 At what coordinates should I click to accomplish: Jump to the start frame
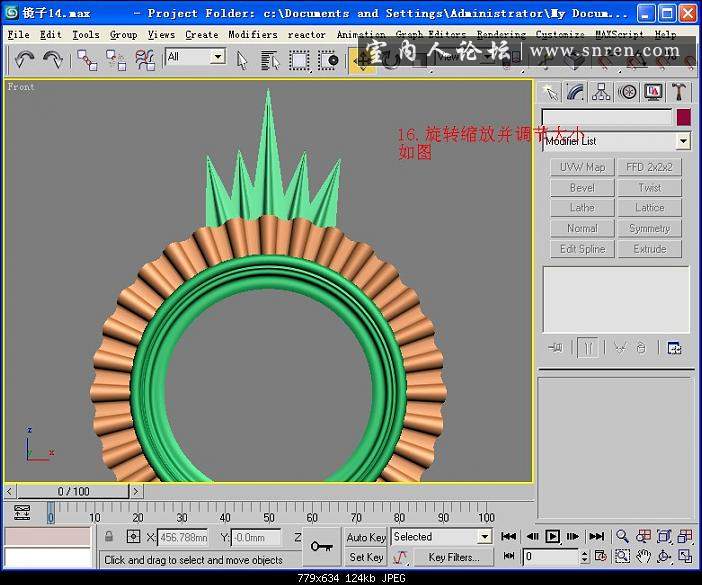click(x=508, y=536)
